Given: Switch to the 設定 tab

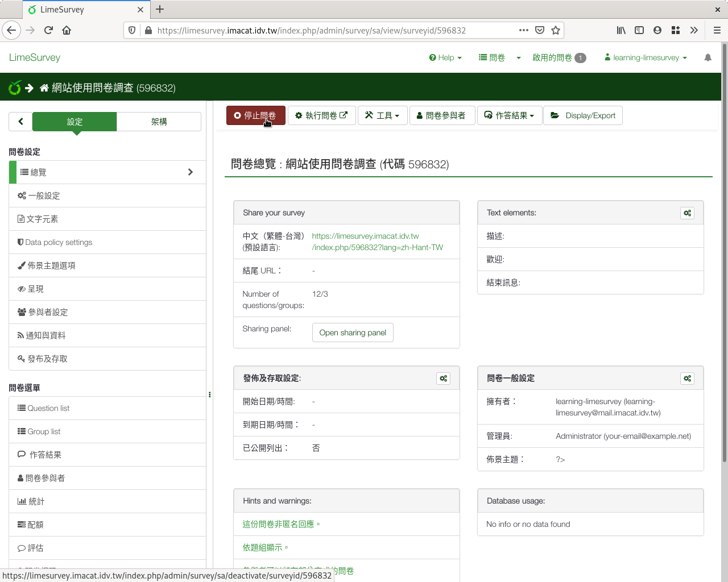Looking at the screenshot, I should (75, 122).
